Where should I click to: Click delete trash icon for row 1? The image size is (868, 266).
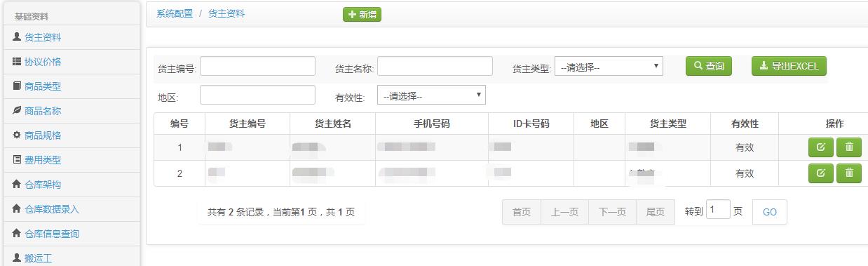point(849,147)
